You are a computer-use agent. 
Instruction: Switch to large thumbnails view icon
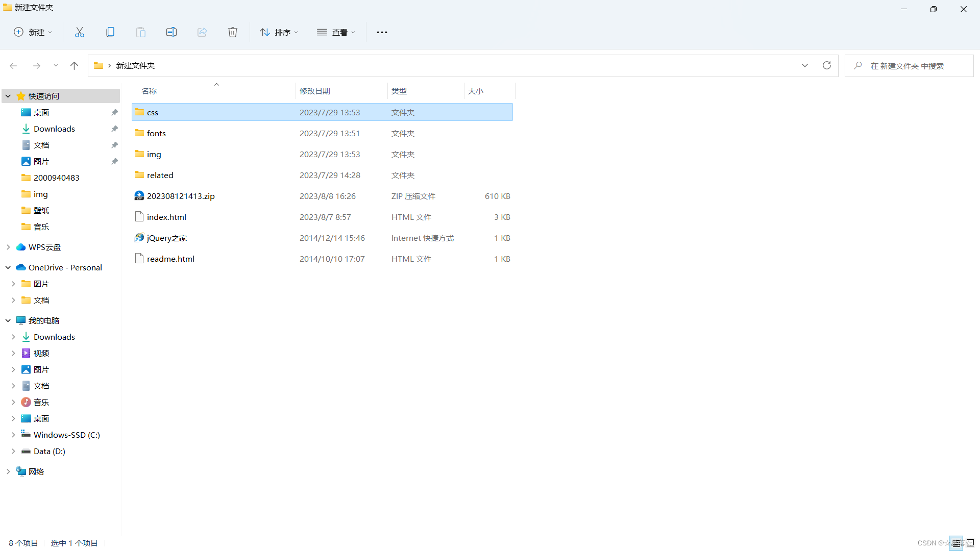pyautogui.click(x=971, y=543)
